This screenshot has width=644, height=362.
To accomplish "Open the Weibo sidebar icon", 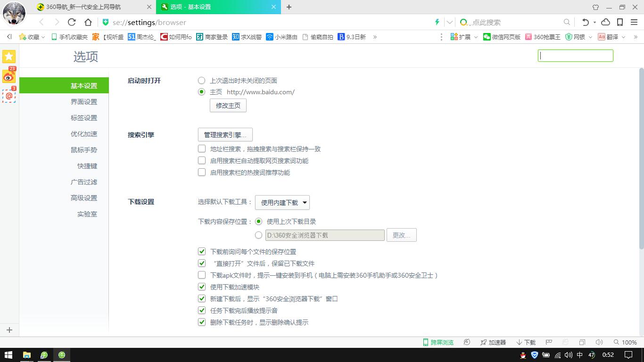I will click(x=9, y=75).
